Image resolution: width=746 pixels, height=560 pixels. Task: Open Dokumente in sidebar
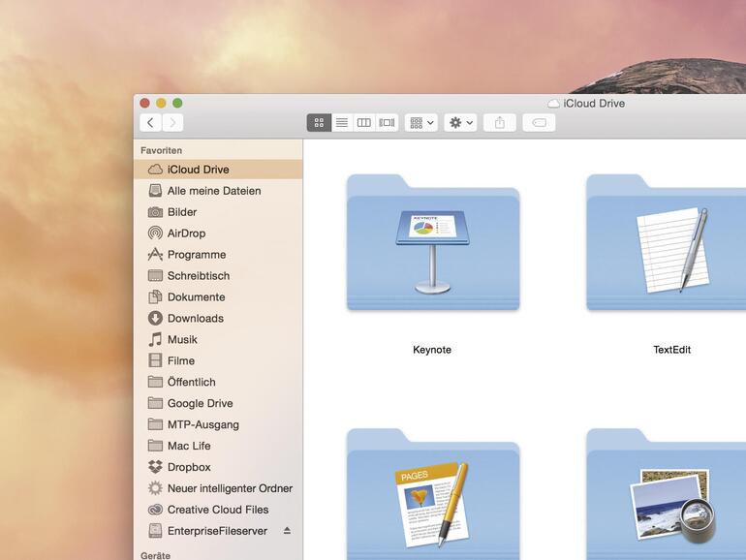click(218, 296)
